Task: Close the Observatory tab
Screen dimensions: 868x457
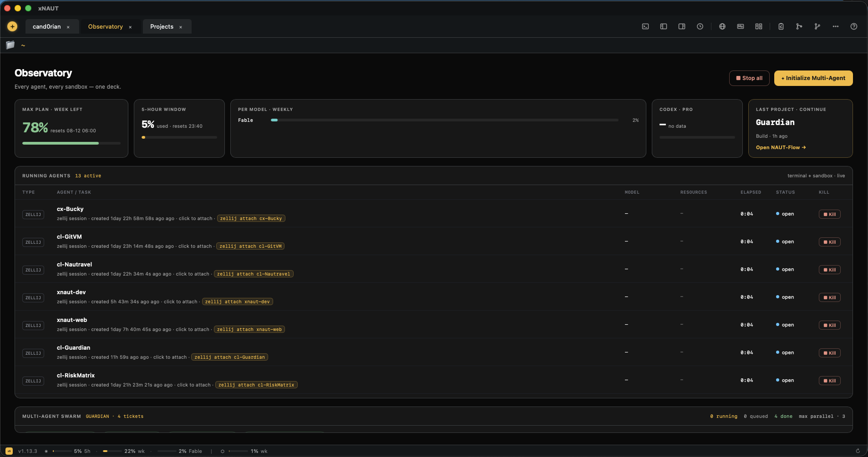Action: (130, 27)
